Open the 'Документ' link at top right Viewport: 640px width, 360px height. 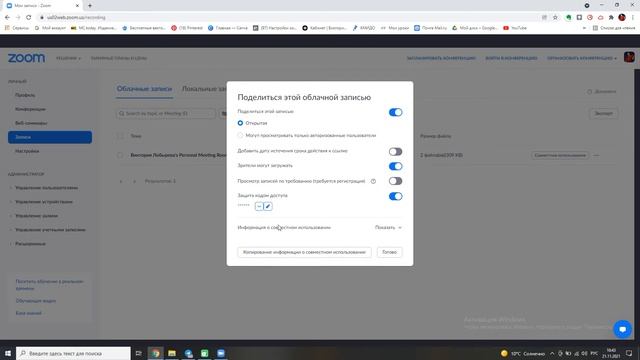[x=602, y=91]
